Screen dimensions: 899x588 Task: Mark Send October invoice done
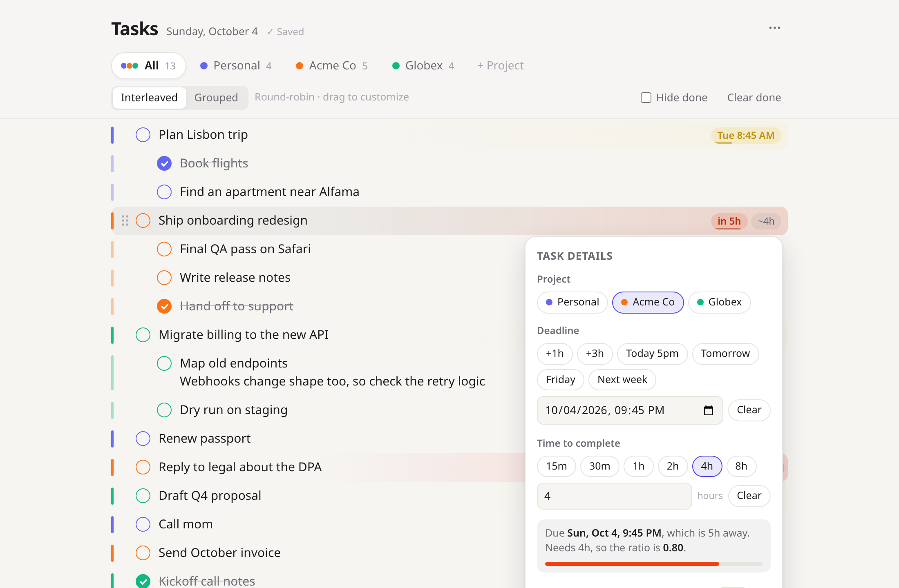[143, 553]
